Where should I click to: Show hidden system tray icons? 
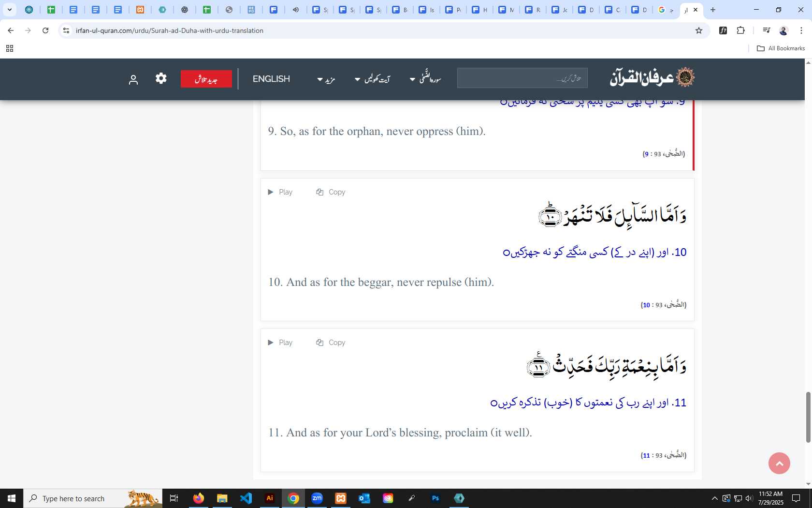(714, 498)
